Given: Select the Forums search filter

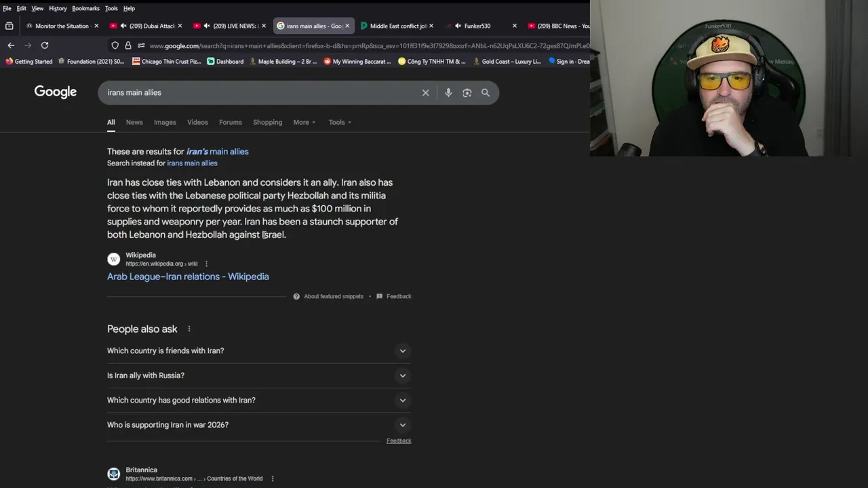Looking at the screenshot, I should tap(231, 122).
